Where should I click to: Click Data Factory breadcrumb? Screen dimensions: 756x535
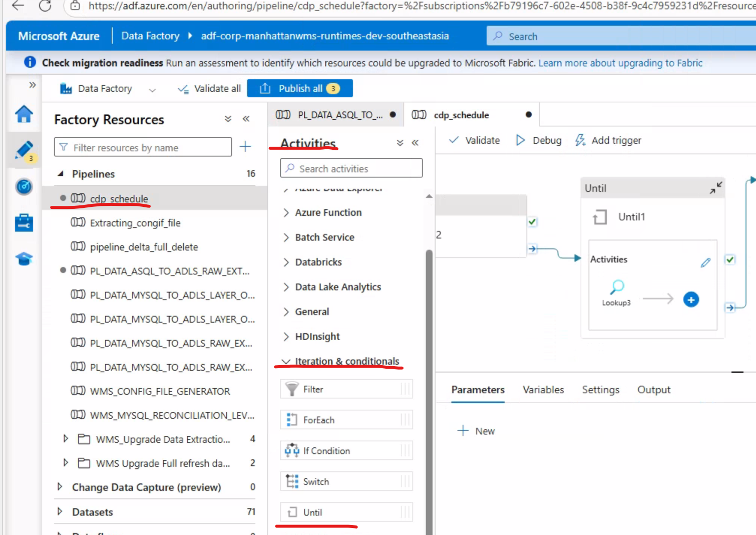click(x=150, y=36)
